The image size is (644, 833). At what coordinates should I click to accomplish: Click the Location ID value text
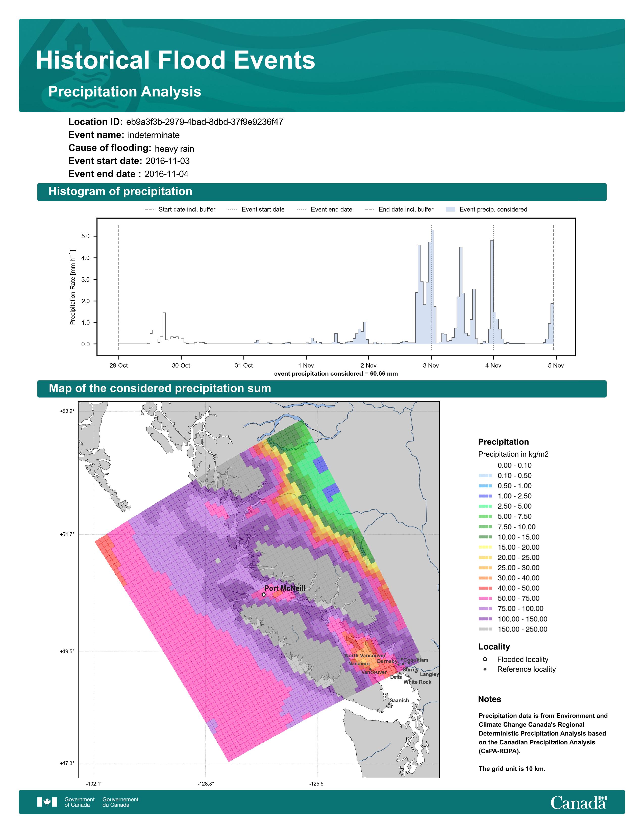(205, 122)
